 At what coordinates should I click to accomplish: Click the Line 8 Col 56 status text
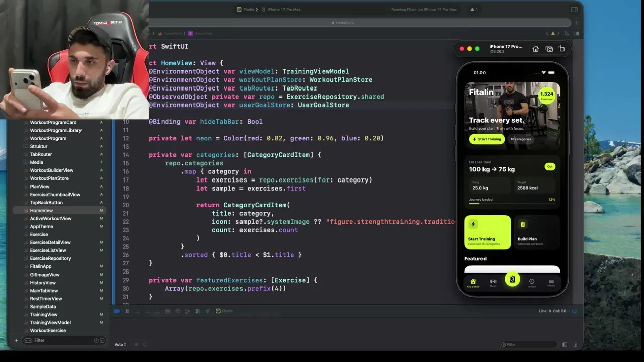point(552,311)
